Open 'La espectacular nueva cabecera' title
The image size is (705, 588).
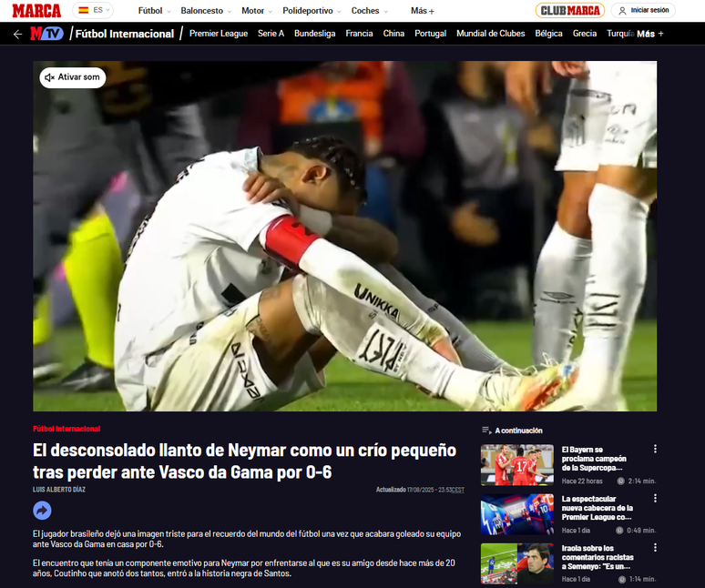[x=598, y=508]
